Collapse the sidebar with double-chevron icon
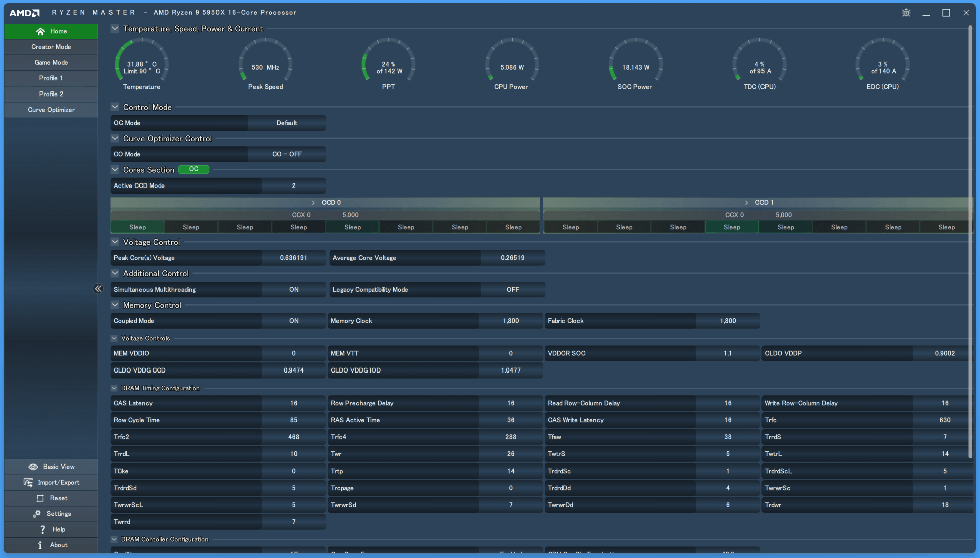 98,289
